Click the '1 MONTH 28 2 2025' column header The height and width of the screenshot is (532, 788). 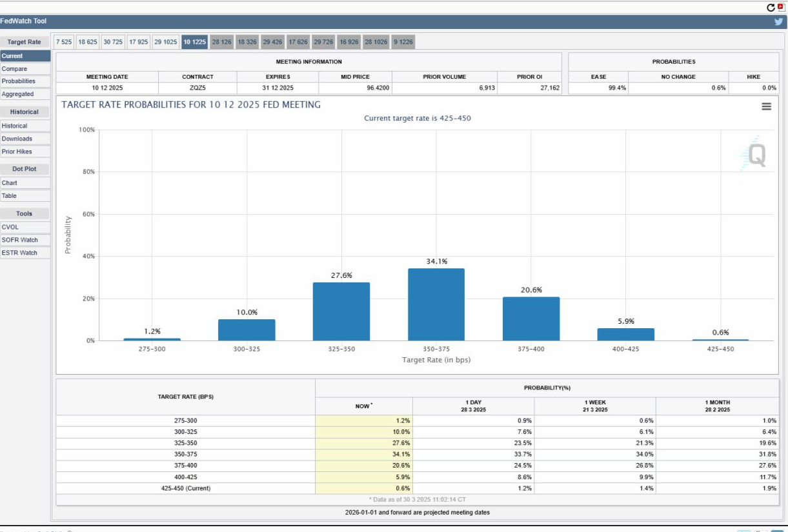(718, 406)
